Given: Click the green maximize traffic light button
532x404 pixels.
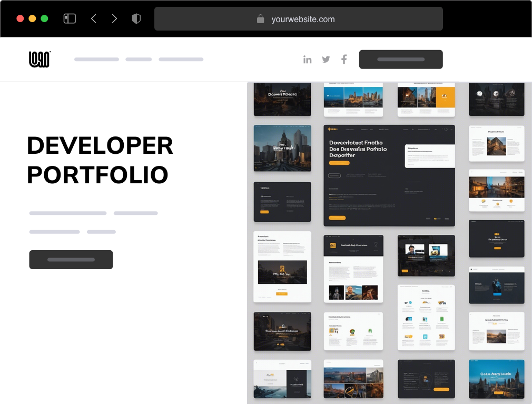Looking at the screenshot, I should point(45,17).
